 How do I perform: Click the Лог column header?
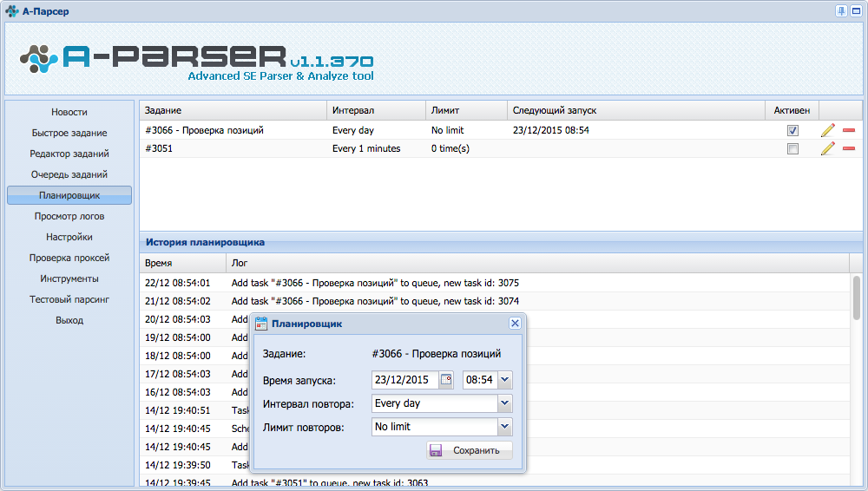tap(537, 263)
